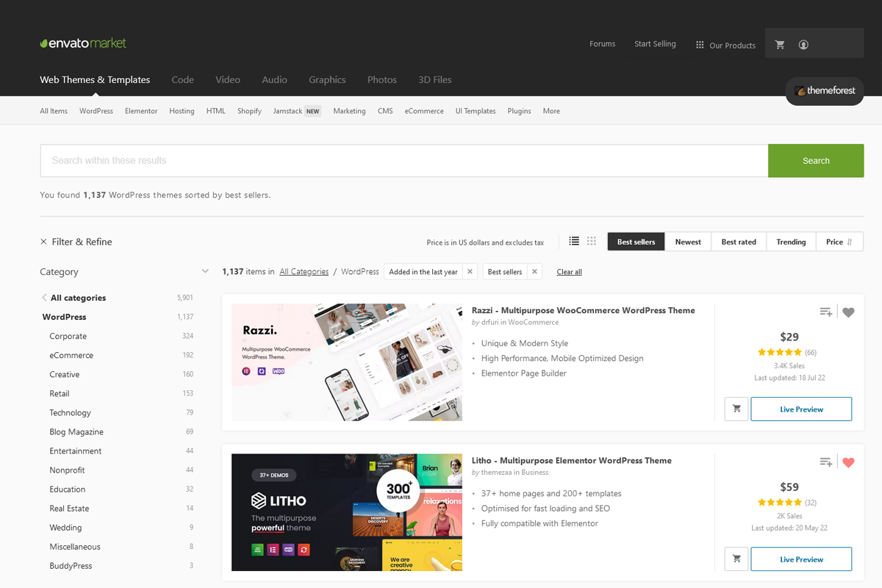Select WordPress in category tree
The height and width of the screenshot is (588, 882).
64,317
